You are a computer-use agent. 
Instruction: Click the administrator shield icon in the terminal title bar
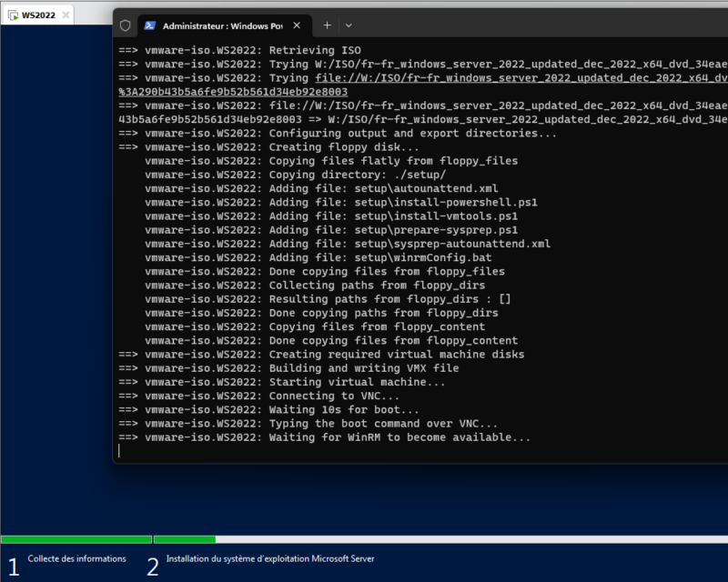click(x=124, y=25)
